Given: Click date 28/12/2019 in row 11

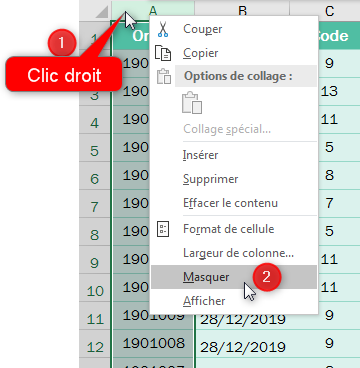Looking at the screenshot, I should coord(243,319).
